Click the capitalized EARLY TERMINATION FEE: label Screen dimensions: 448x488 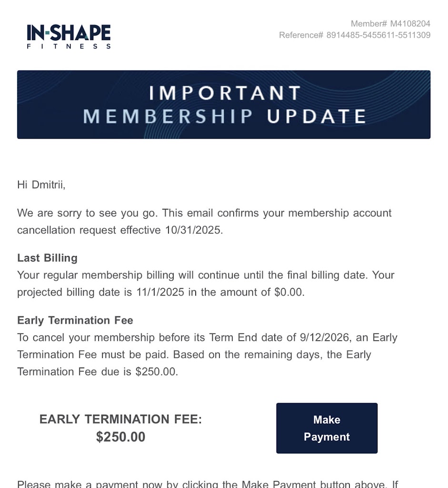(x=120, y=419)
